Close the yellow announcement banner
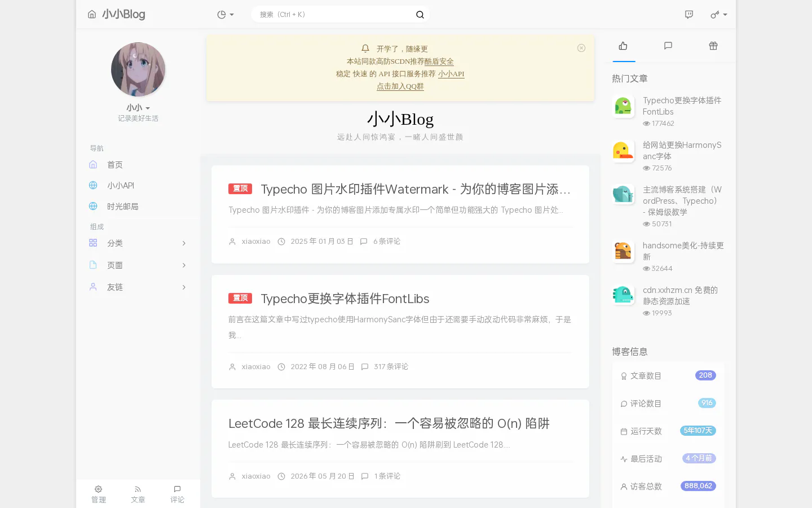Screen dimensions: 812x508 pyautogui.click(x=581, y=48)
